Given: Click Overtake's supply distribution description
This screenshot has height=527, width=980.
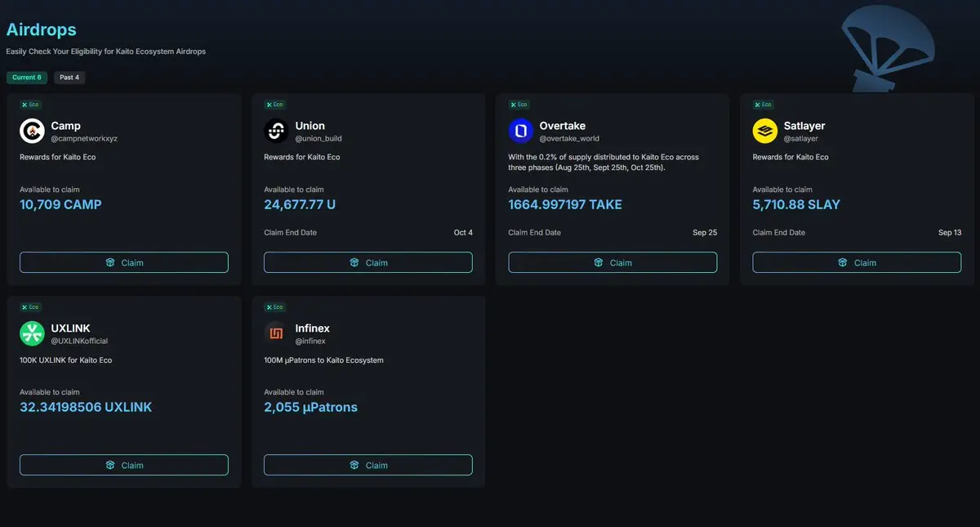Looking at the screenshot, I should click(604, 162).
